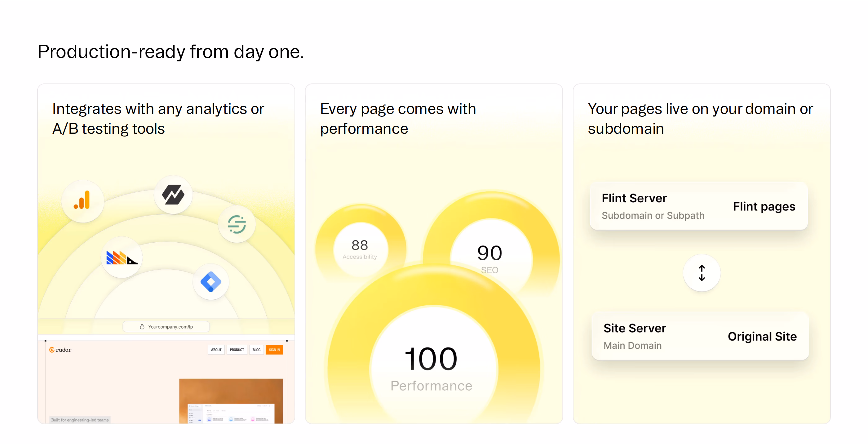Click the "Built for engineering-led teams" caption
Screen dimensions: 868x444
coord(80,420)
